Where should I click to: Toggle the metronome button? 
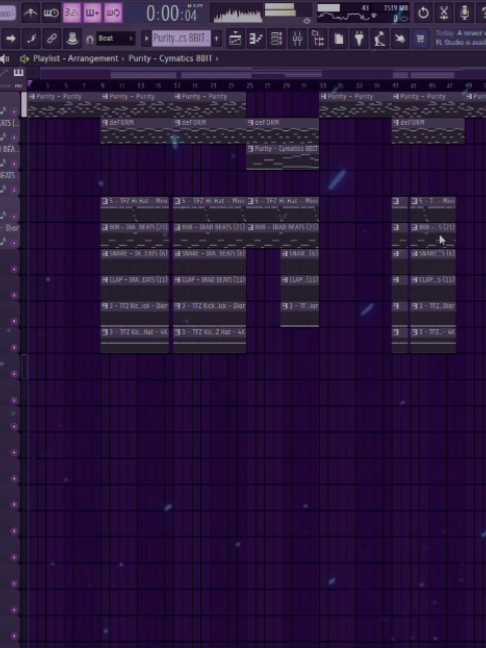click(x=30, y=13)
